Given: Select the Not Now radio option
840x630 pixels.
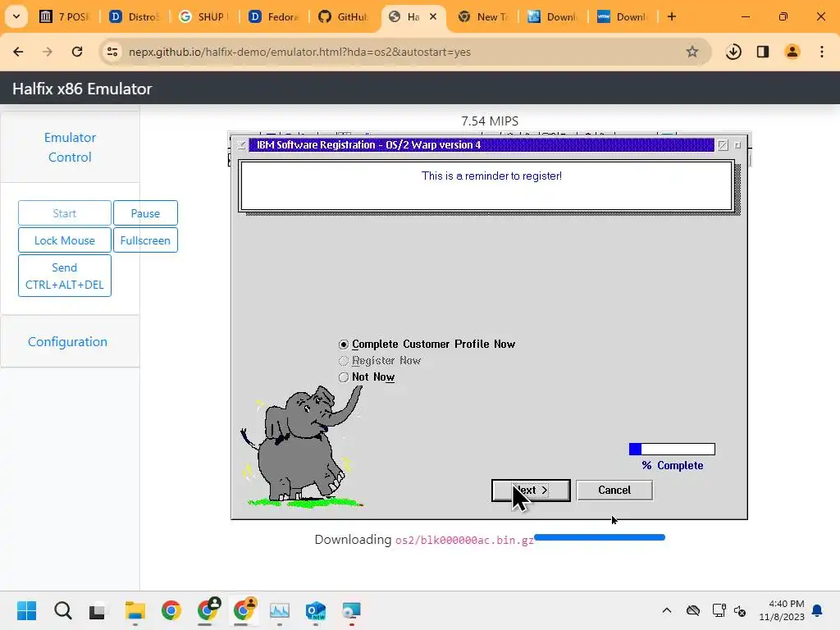Looking at the screenshot, I should (x=344, y=377).
